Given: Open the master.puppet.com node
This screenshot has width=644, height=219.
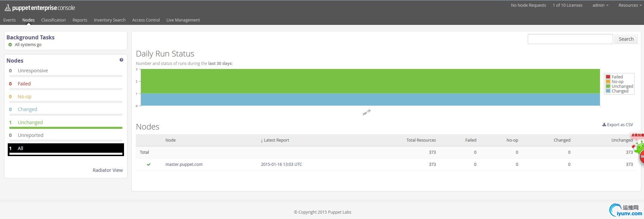Looking at the screenshot, I should [x=184, y=165].
